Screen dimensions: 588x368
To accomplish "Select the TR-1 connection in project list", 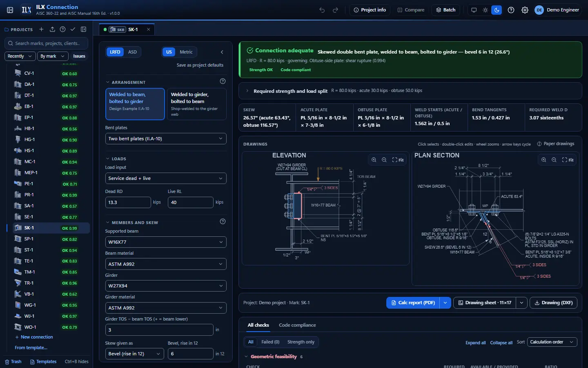I will [x=48, y=283].
